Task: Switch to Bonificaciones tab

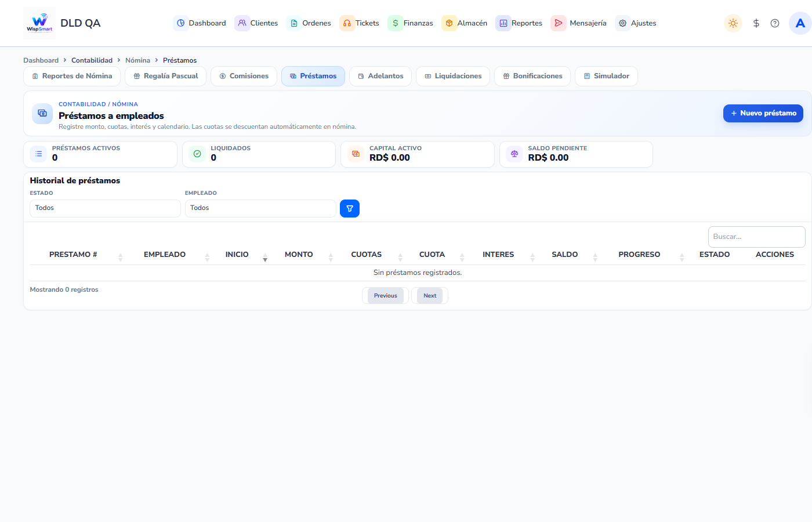Action: (x=532, y=76)
